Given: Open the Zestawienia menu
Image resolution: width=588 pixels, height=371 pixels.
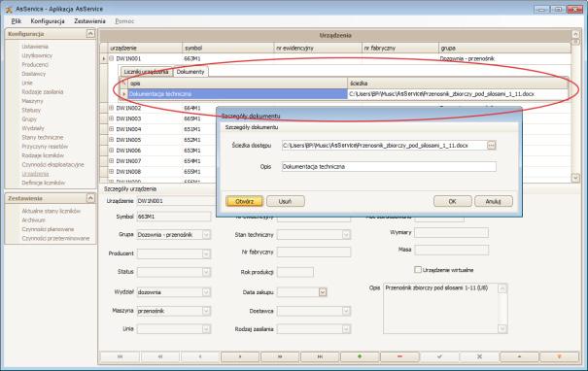Looking at the screenshot, I should coord(89,21).
